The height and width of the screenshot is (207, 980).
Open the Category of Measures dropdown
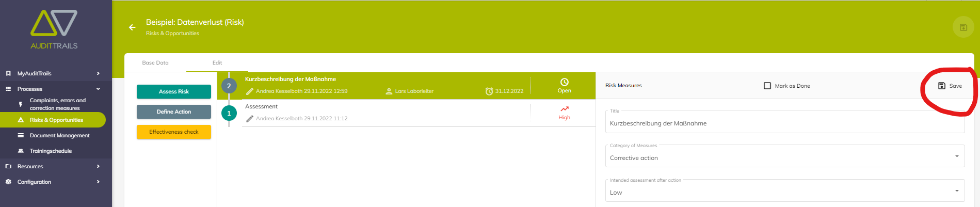(x=785, y=156)
